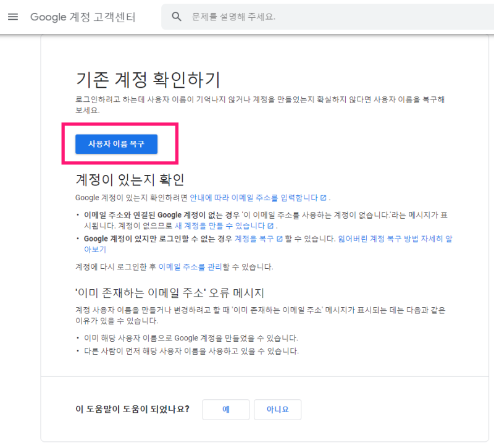Go to Google 계정 고객센터 home title
Image resolution: width=494 pixels, height=448 pixels.
(x=83, y=17)
